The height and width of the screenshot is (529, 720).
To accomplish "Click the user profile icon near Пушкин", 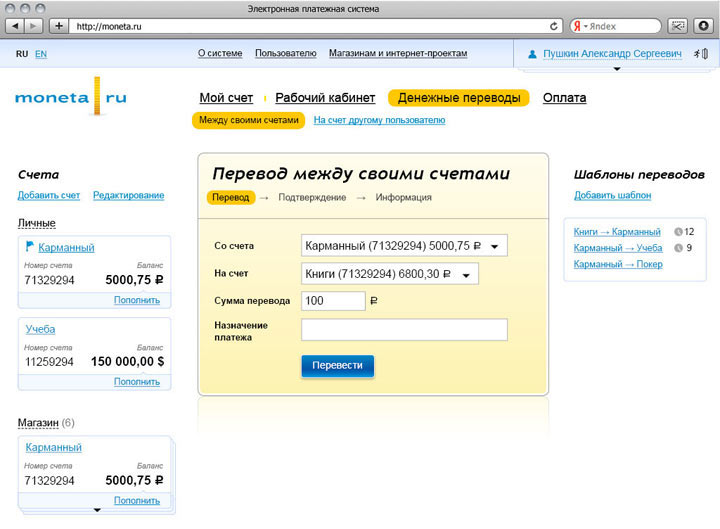I will pyautogui.click(x=532, y=54).
